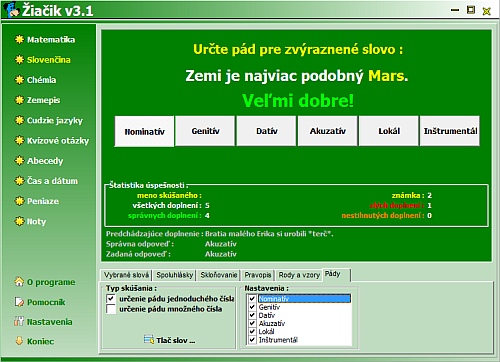Go to the Chémia subject

tap(42, 80)
